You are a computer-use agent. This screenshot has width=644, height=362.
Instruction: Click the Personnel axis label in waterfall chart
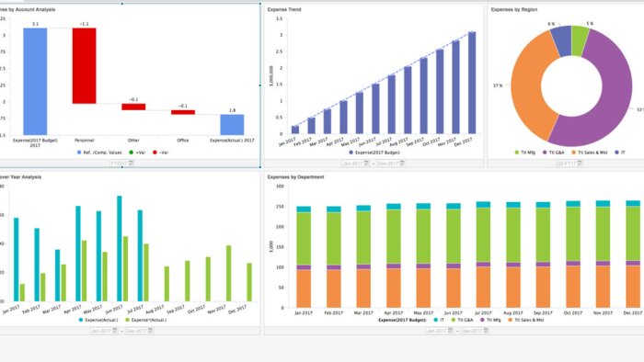pyautogui.click(x=85, y=141)
